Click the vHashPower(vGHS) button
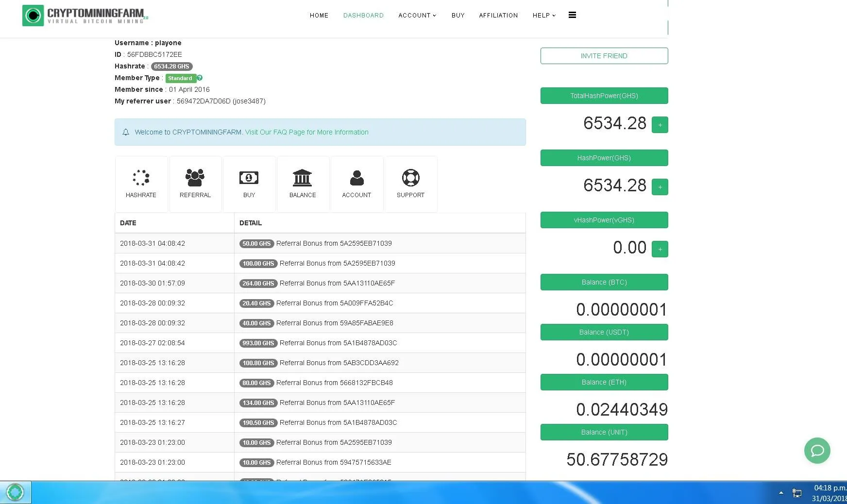The height and width of the screenshot is (504, 847). pyautogui.click(x=604, y=220)
